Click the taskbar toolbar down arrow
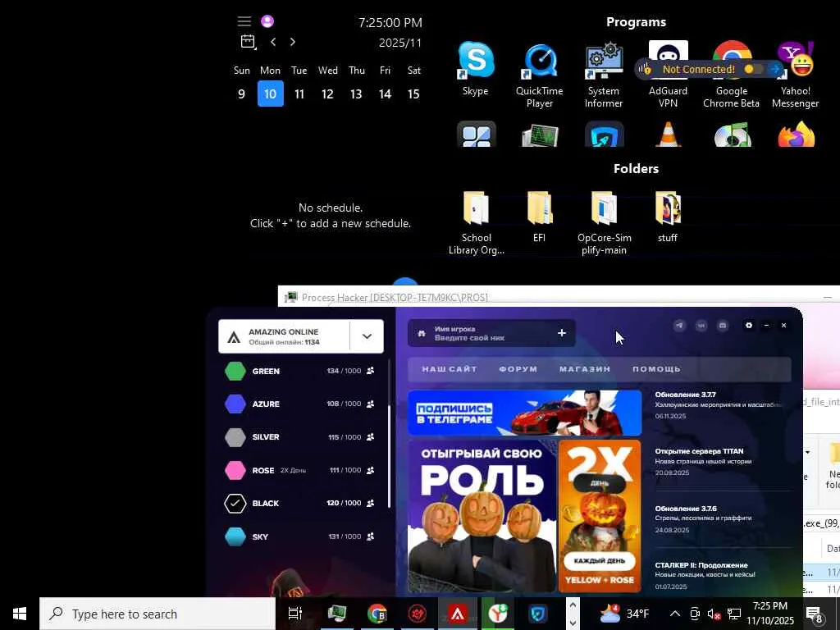 [x=572, y=623]
